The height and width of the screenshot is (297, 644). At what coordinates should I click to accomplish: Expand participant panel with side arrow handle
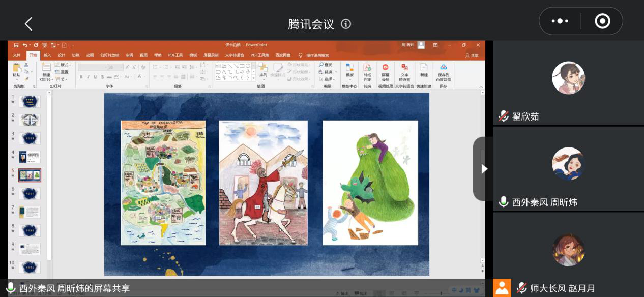(483, 169)
